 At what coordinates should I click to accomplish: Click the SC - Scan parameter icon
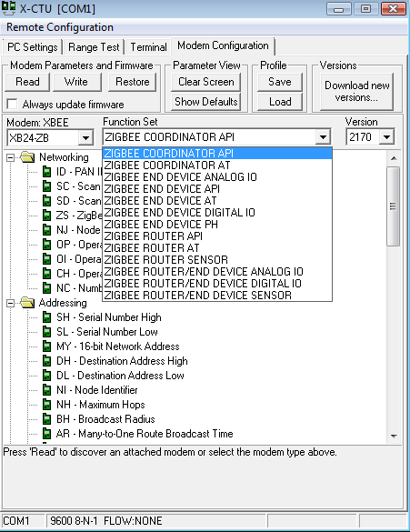point(46,186)
